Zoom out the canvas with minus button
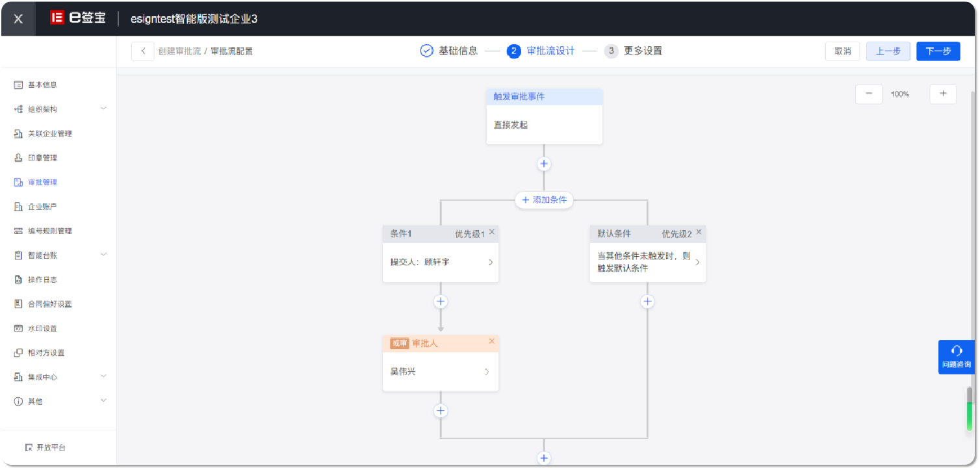Screen dimensions: 980x470 [x=869, y=94]
